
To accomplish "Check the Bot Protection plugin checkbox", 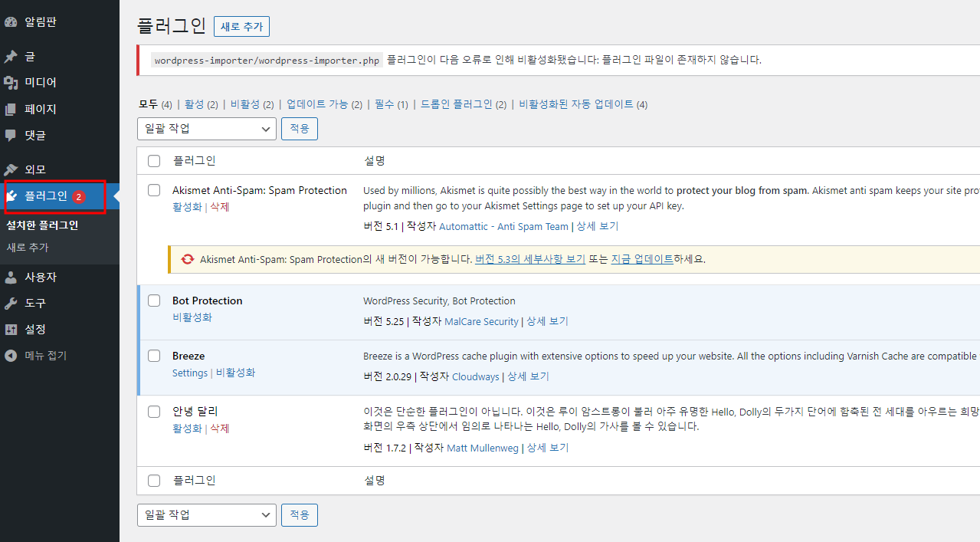I will (154, 301).
